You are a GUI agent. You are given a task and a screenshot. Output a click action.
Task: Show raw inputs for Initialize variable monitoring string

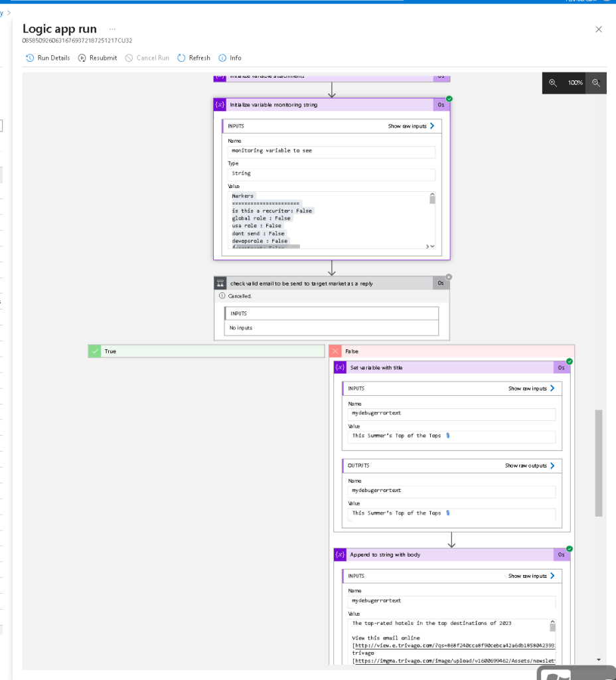411,126
